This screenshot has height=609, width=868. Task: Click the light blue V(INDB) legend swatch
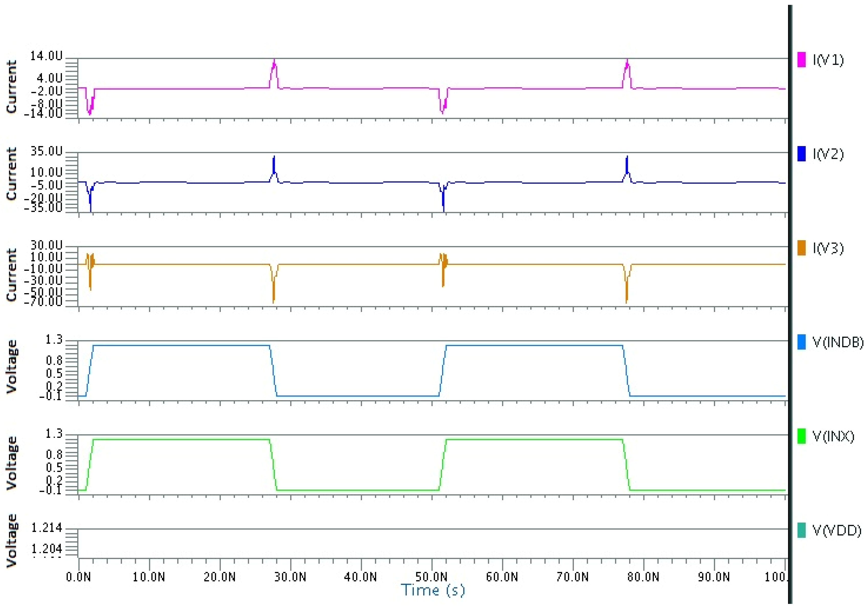coord(801,342)
